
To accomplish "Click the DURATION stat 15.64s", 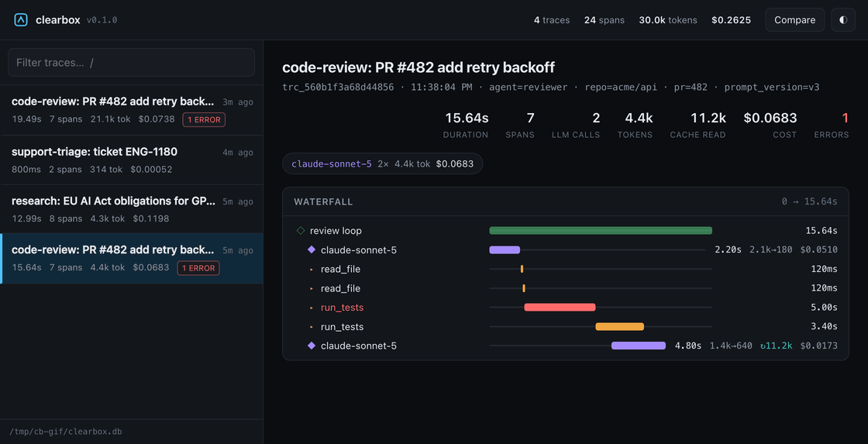I will [x=466, y=125].
